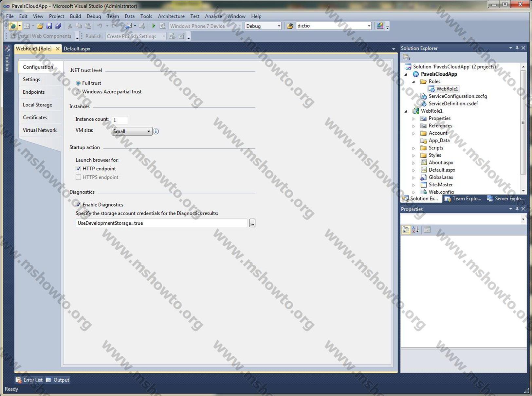Click the Open File folder icon
Image resolution: width=532 pixels, height=396 pixels.
tap(40, 26)
